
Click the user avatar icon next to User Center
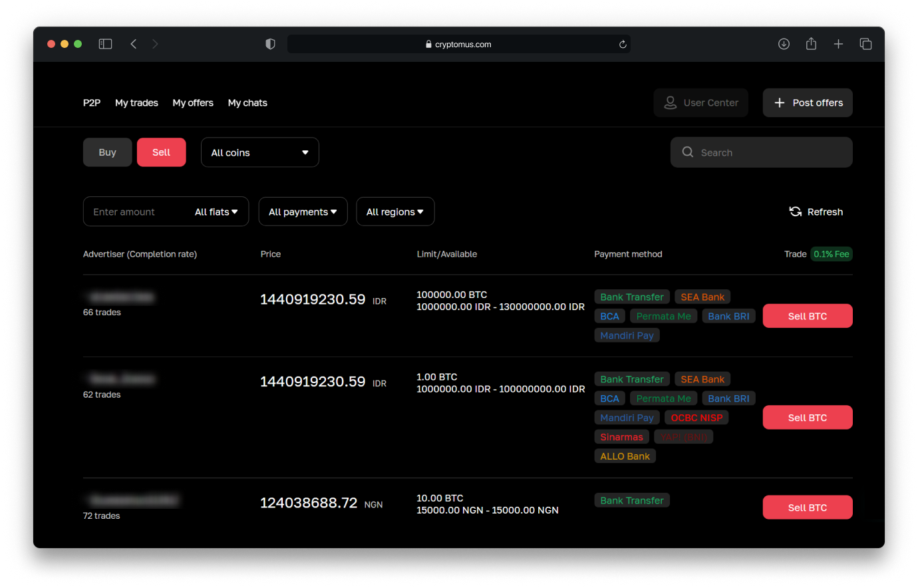tap(670, 102)
